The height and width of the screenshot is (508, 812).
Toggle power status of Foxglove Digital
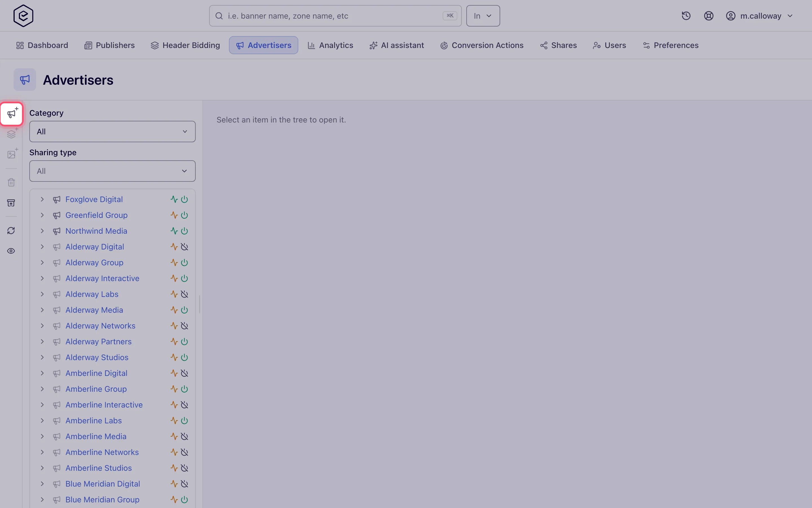point(184,199)
